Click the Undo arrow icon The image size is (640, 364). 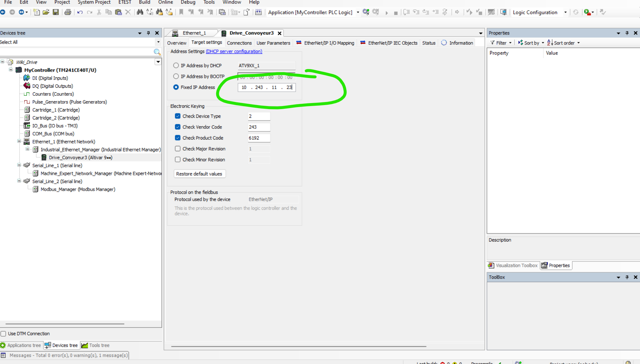[80, 12]
